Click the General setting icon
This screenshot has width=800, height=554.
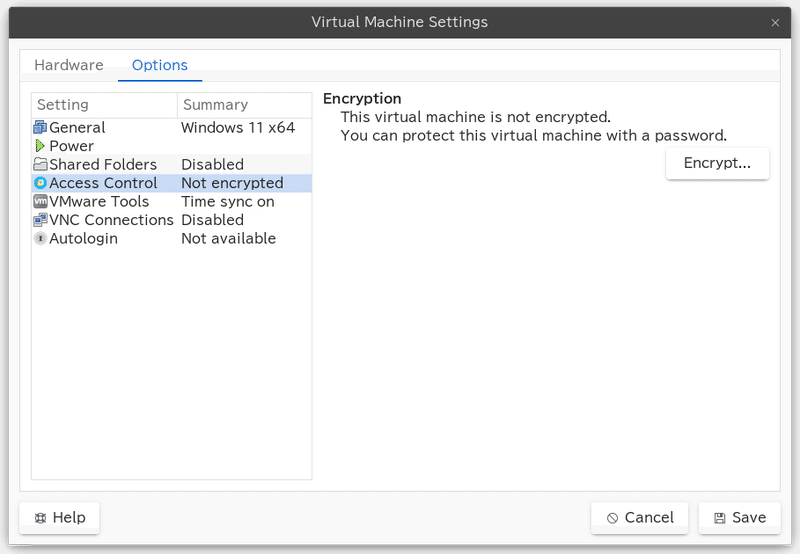pyautogui.click(x=40, y=127)
